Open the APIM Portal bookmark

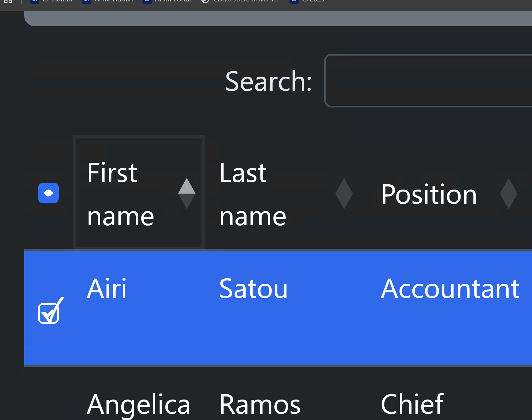pos(168,1)
